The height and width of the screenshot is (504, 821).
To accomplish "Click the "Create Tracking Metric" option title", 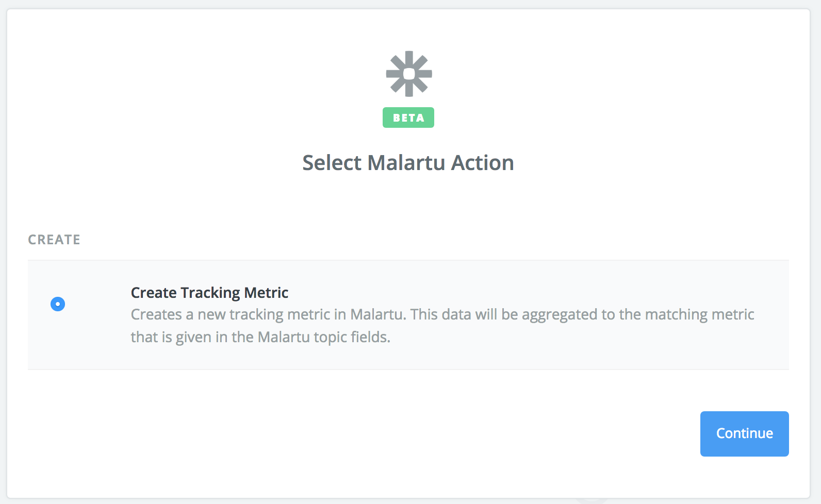I will click(209, 293).
